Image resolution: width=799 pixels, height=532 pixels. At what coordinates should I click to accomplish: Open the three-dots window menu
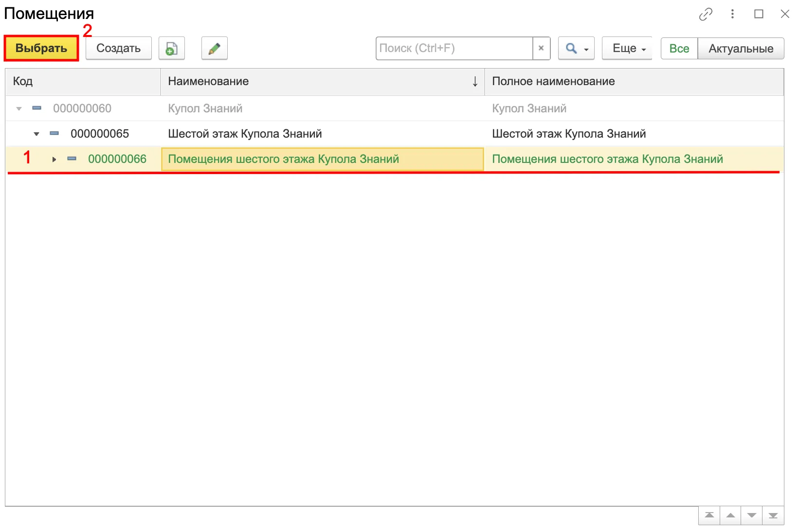pyautogui.click(x=732, y=14)
